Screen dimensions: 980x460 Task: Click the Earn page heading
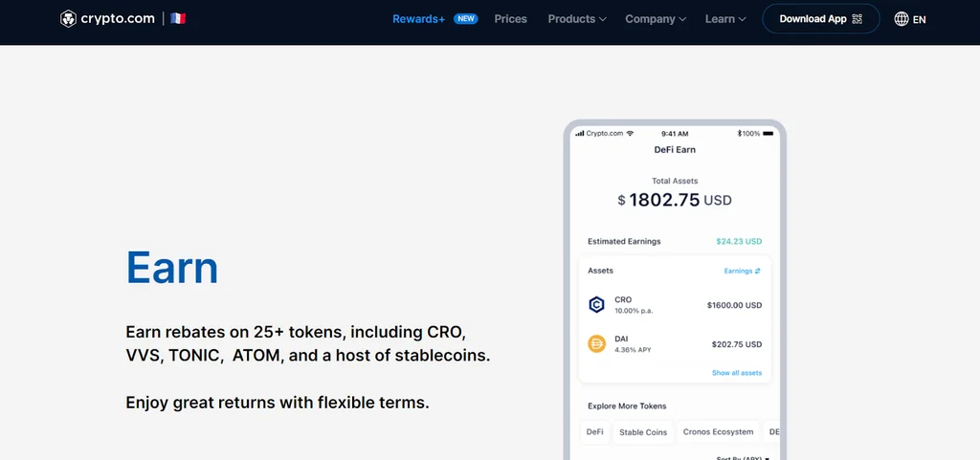point(172,268)
